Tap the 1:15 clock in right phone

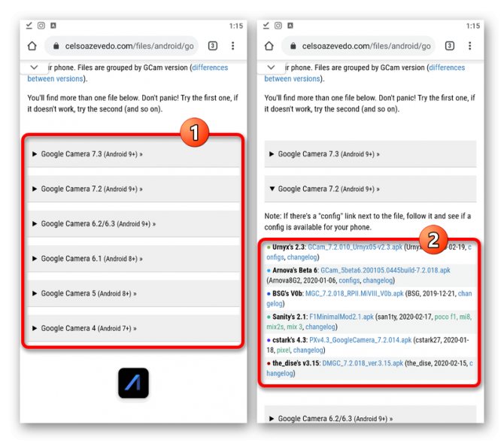tap(473, 26)
